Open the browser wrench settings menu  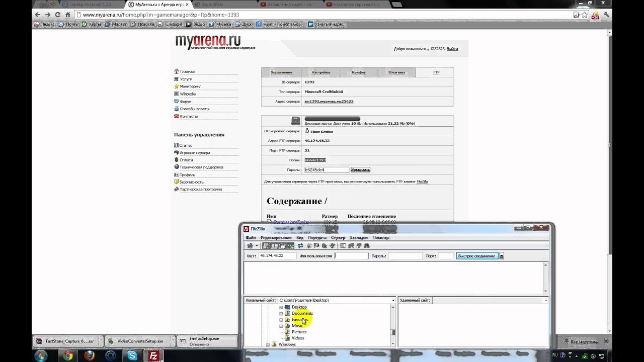coord(607,15)
